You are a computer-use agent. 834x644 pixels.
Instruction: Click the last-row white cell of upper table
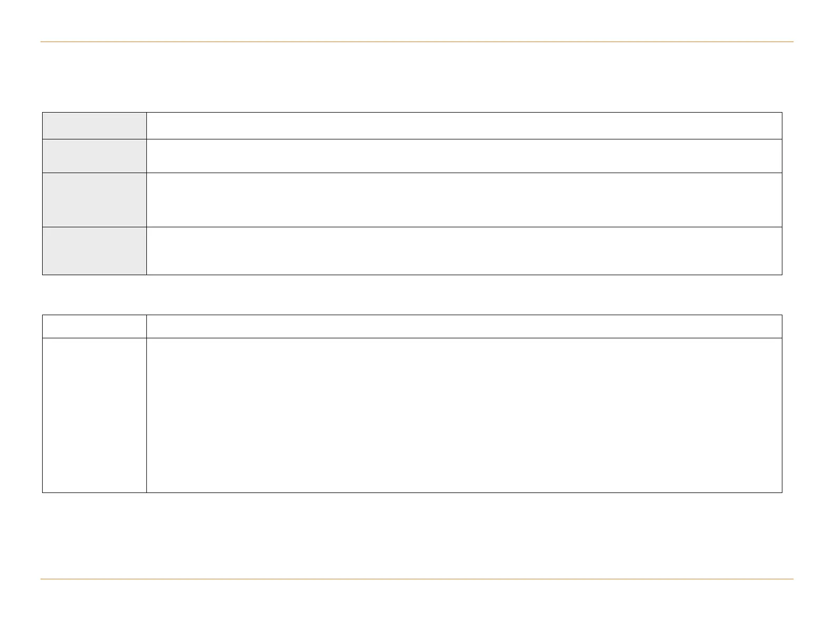click(464, 251)
